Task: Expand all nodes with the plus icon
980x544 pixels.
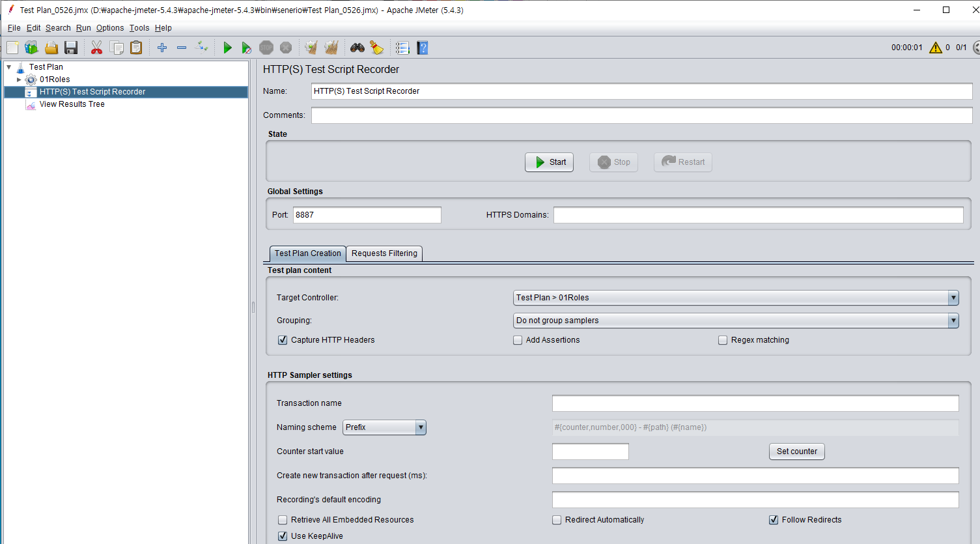Action: coord(162,48)
